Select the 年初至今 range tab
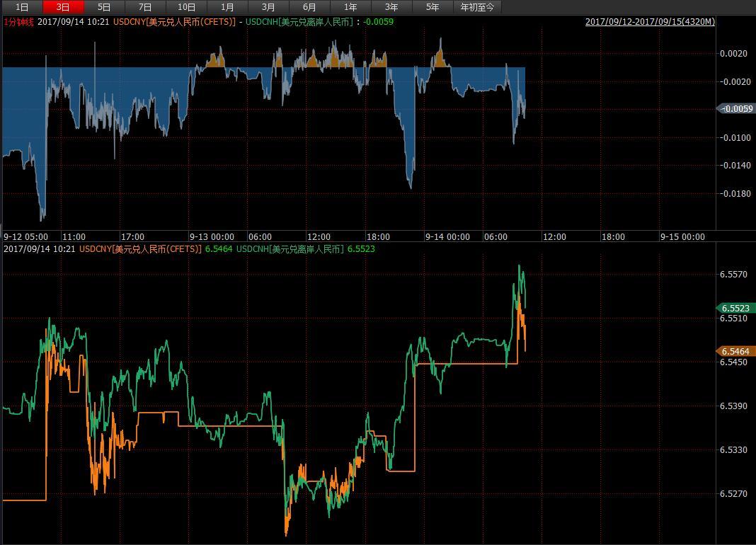Screen dimensions: 756x545 coord(477,7)
